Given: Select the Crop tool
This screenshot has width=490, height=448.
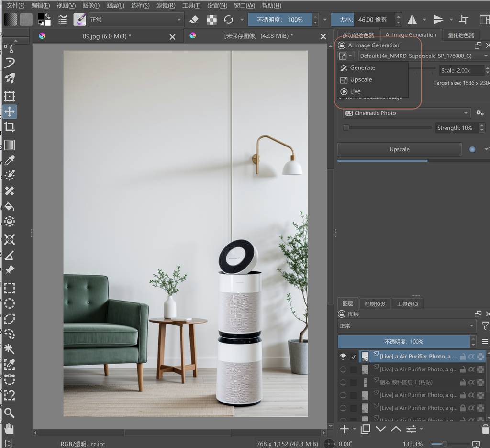Looking at the screenshot, I should 10,127.
